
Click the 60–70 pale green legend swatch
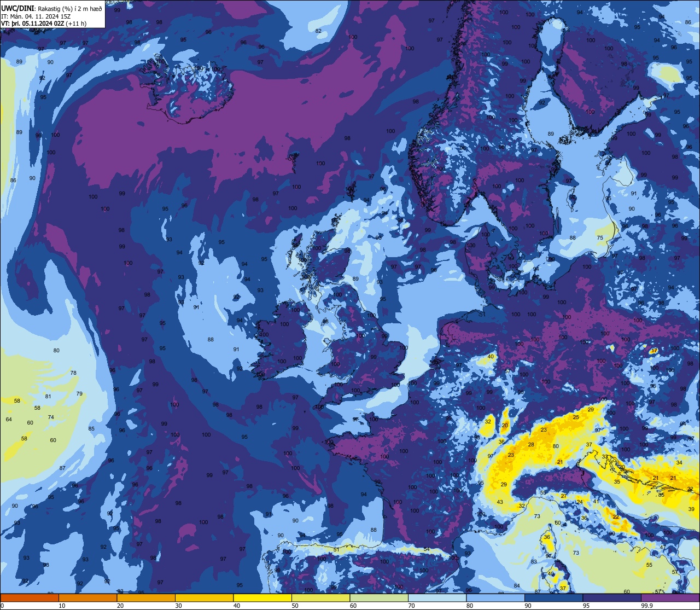point(379,597)
